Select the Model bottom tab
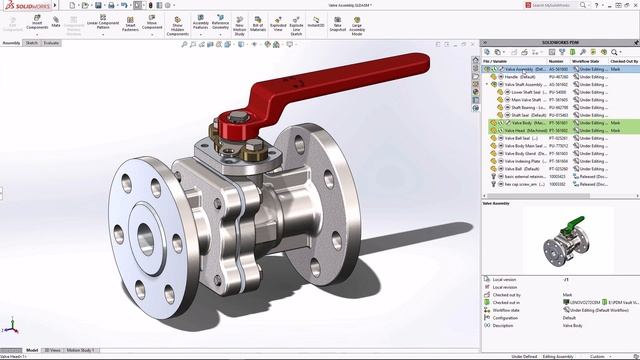 (x=32, y=350)
